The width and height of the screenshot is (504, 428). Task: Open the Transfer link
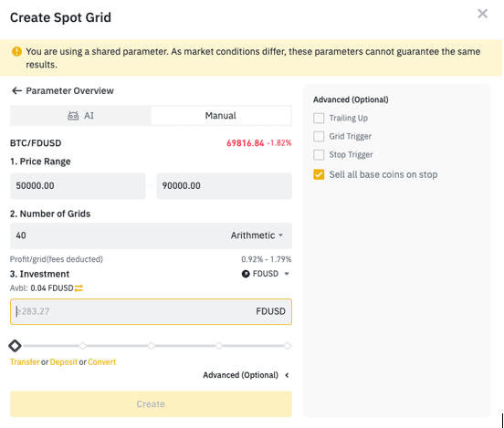[25, 362]
